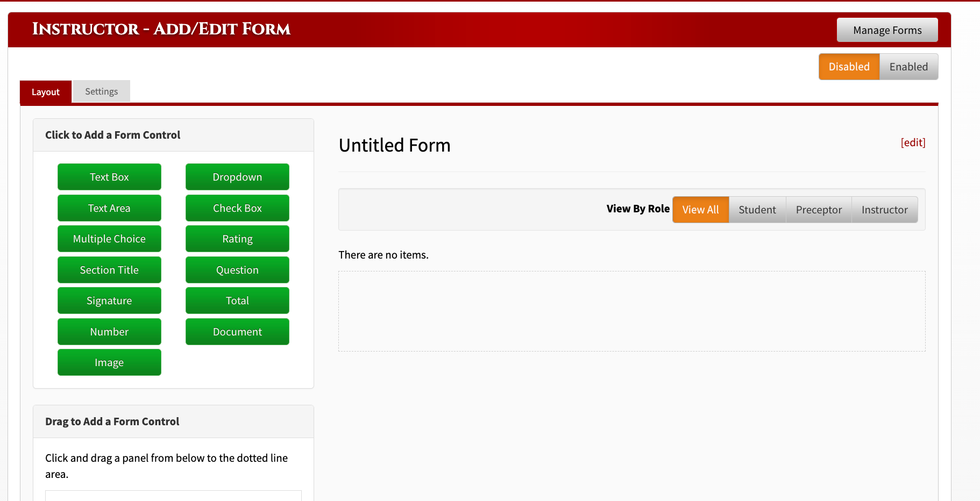Add a Total control to the form
The height and width of the screenshot is (501, 980).
coord(237,300)
